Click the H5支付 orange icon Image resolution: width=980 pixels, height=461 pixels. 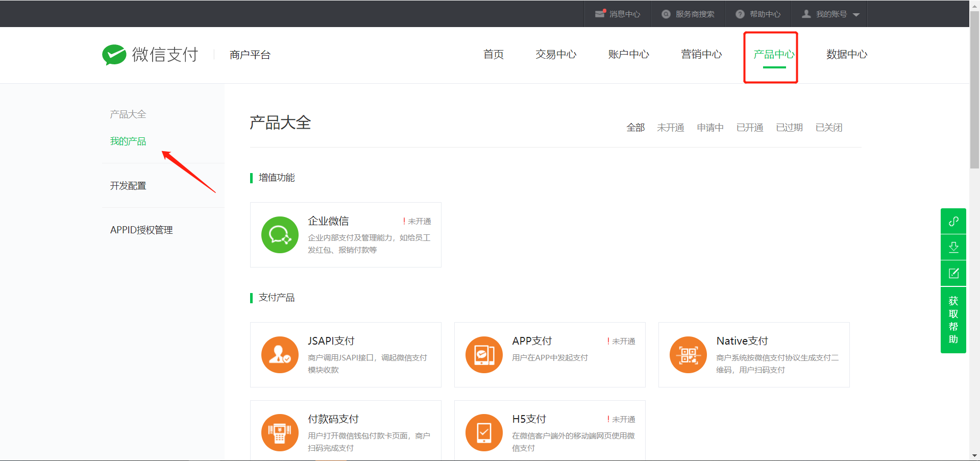coord(484,433)
